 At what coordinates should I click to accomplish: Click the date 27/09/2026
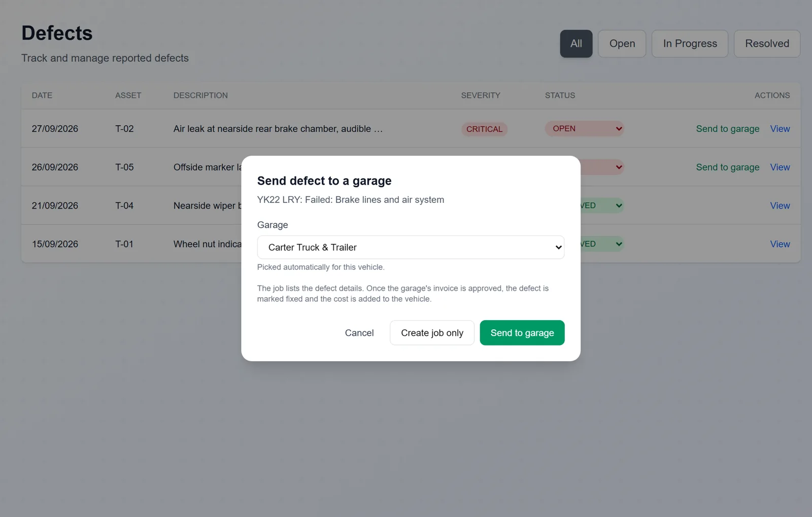55,129
